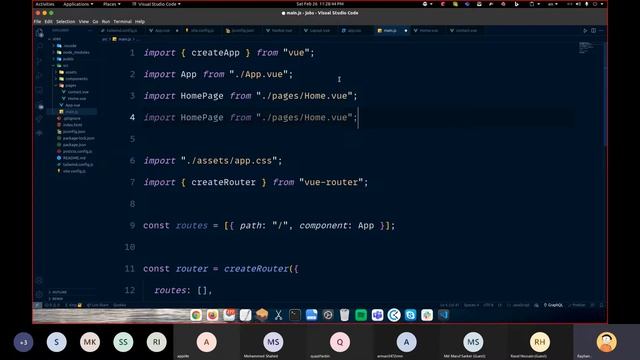Switch to the contact.vue editor tab
The height and width of the screenshot is (360, 640).
coord(465,31)
